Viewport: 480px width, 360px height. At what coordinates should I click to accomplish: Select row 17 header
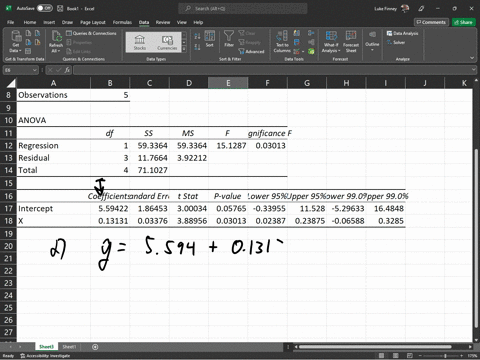(x=8, y=209)
